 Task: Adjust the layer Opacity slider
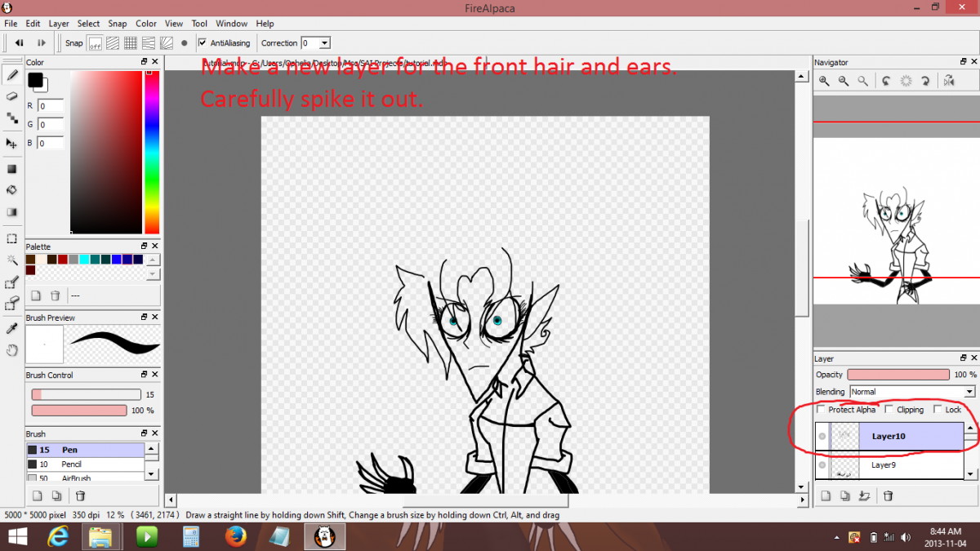[898, 375]
